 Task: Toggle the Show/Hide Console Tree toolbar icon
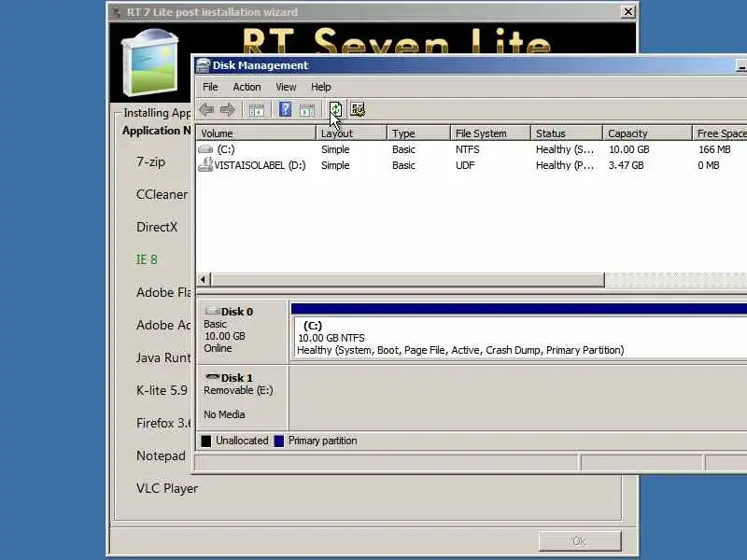256,110
